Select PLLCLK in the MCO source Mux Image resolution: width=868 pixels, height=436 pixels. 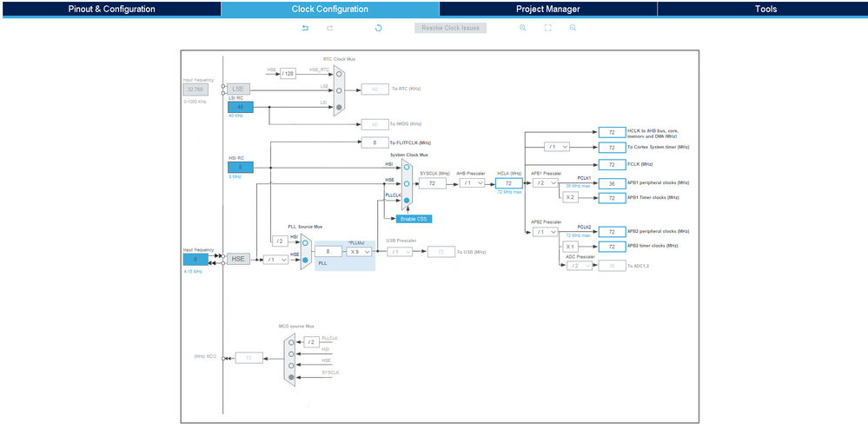pyautogui.click(x=291, y=342)
